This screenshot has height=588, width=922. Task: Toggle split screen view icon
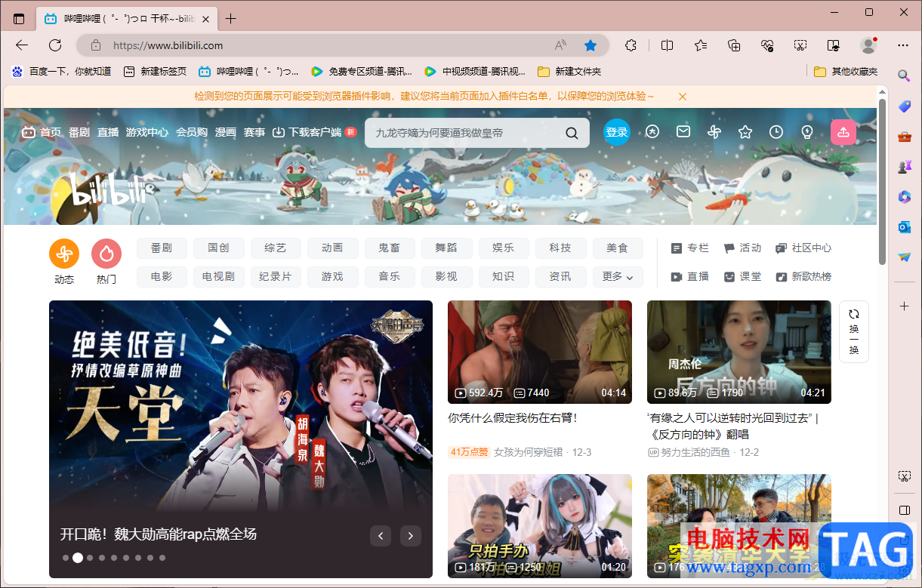click(x=667, y=45)
